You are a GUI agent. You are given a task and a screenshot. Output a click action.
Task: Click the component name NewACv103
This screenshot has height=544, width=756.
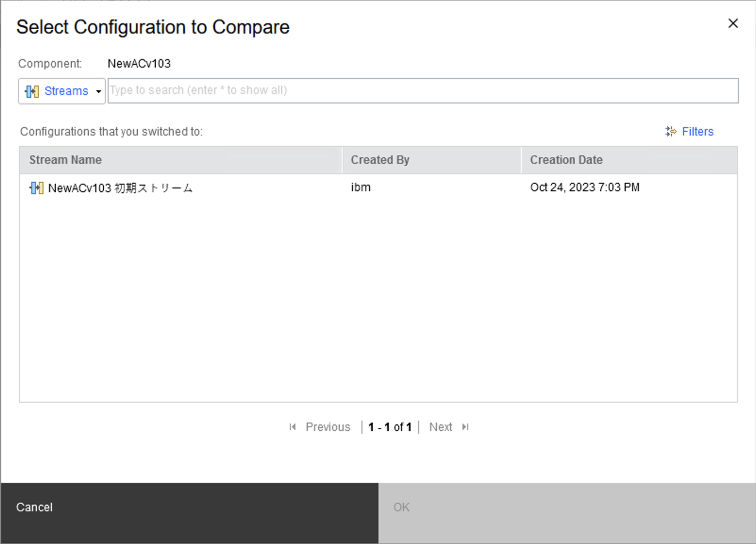(139, 64)
